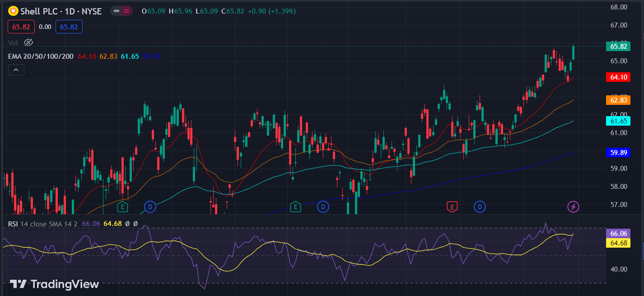Select the cyan EMA value 61.65 in legend
644x296 pixels.
point(130,56)
